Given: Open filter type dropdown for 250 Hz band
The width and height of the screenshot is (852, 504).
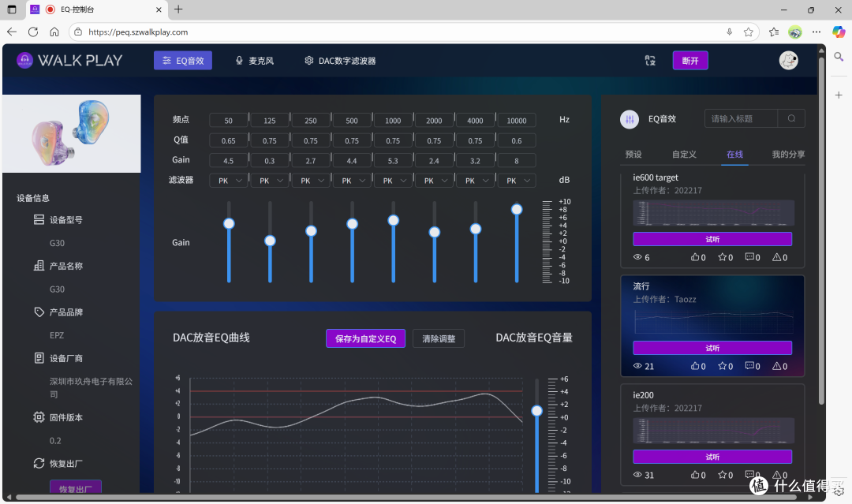Looking at the screenshot, I should point(311,181).
